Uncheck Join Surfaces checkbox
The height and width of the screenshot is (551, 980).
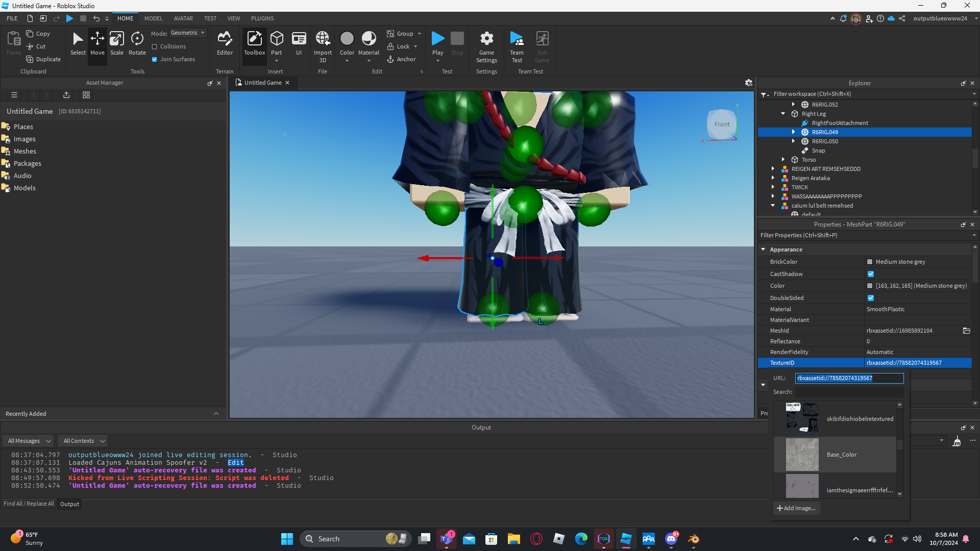(155, 59)
